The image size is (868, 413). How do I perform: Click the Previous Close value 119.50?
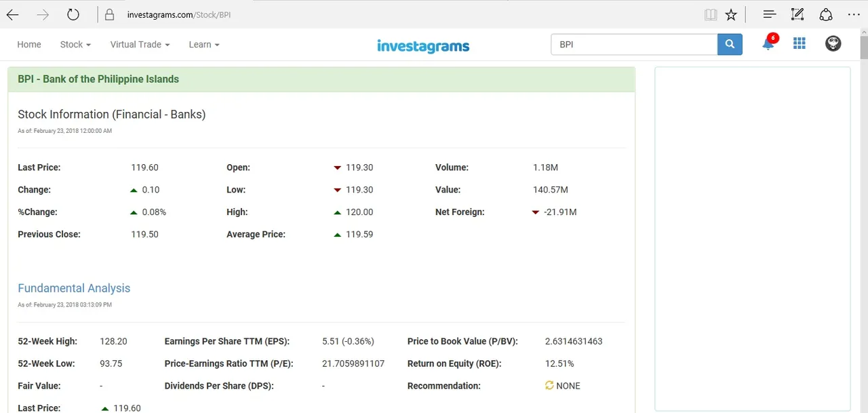point(144,235)
